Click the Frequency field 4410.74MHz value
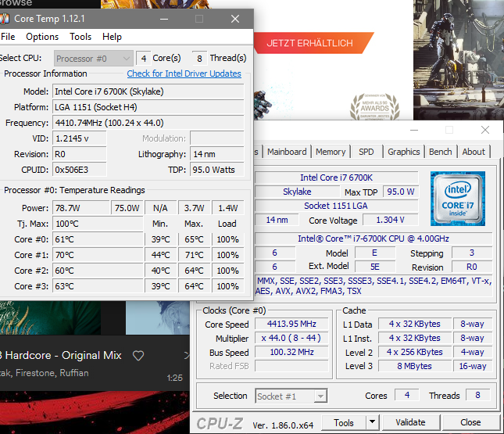Screen dimensions: 504x434 tap(148, 123)
